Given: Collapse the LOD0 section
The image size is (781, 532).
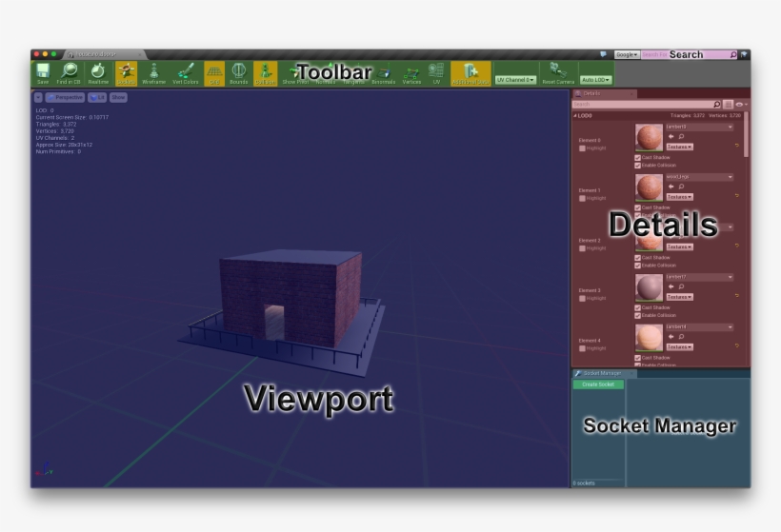Looking at the screenshot, I should 575,115.
